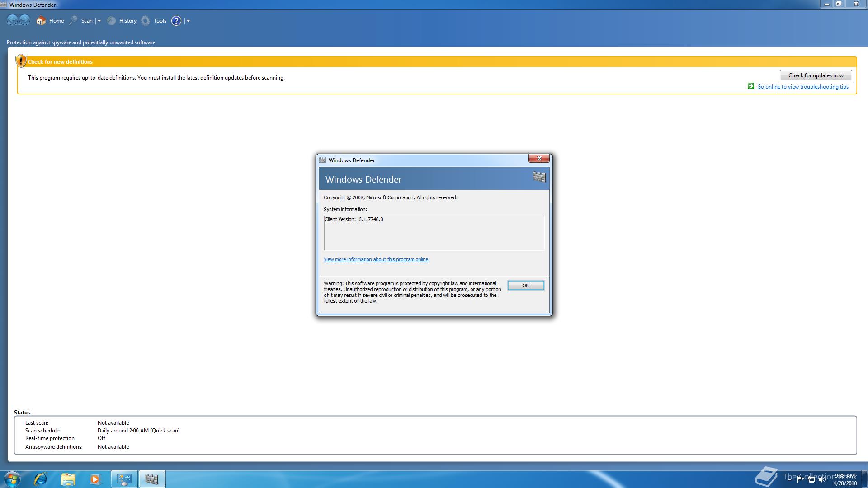The width and height of the screenshot is (868, 488).
Task: Click the Scan magnifier icon
Action: [x=73, y=21]
